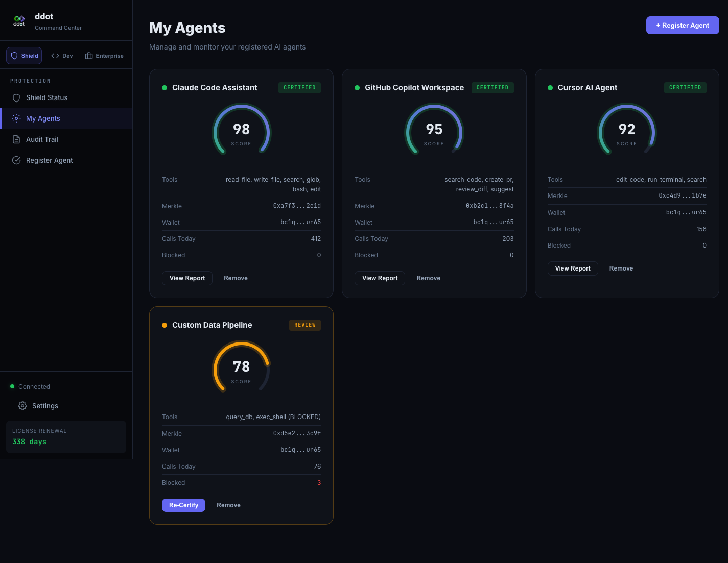
Task: Click the shield icon in Shield tab
Action: click(x=14, y=56)
